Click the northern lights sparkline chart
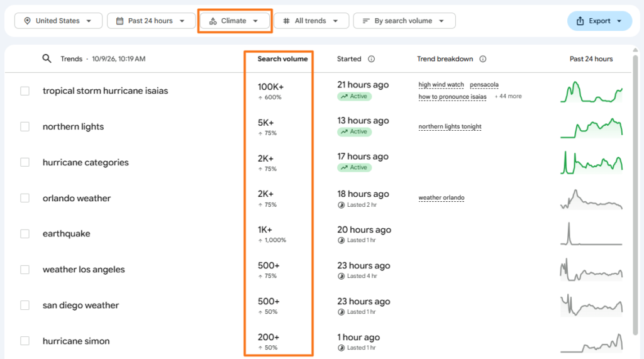 [591, 128]
